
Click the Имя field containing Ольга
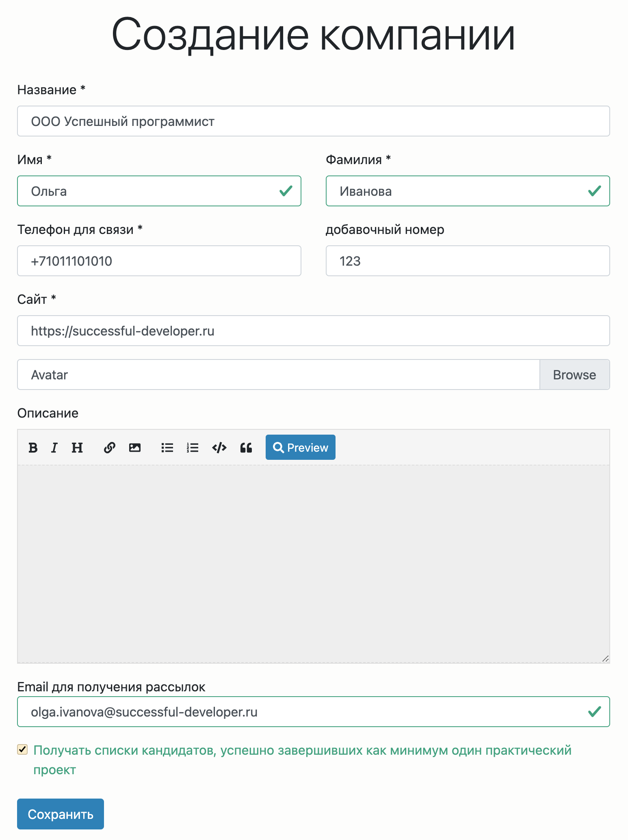(159, 191)
